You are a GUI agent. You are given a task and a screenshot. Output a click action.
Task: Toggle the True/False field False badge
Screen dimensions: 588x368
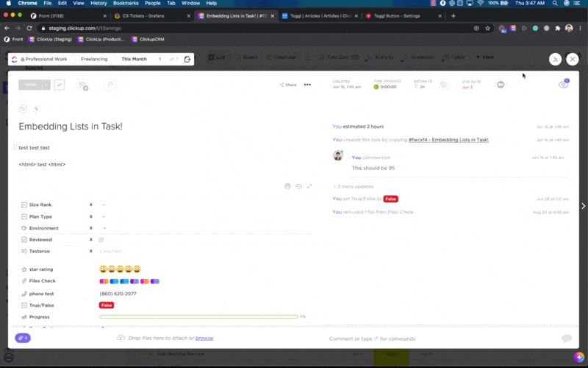point(107,305)
